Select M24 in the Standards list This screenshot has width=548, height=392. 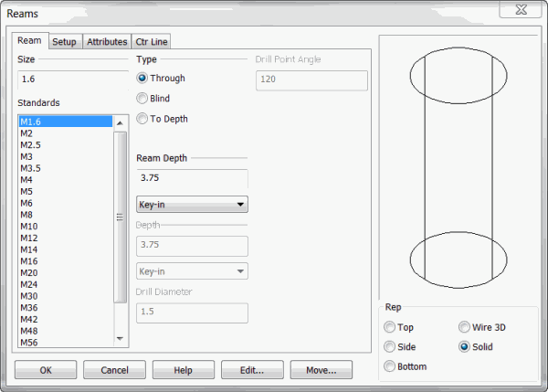(x=66, y=284)
